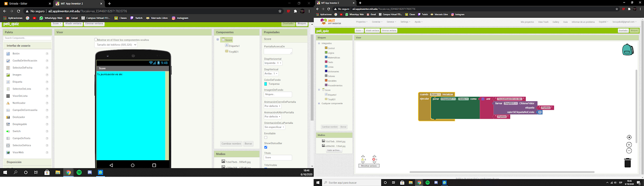The height and width of the screenshot is (186, 644).
Task: Open the Settings menu
Action: coord(405,22)
